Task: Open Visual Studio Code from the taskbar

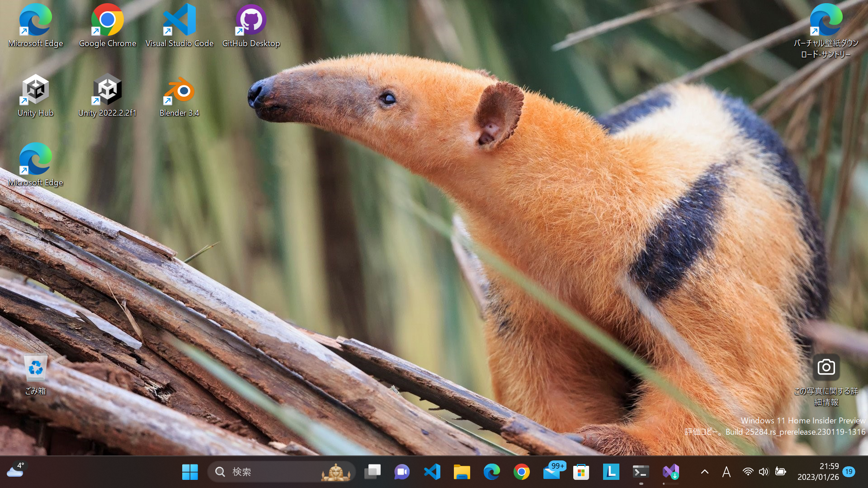Action: (x=432, y=472)
